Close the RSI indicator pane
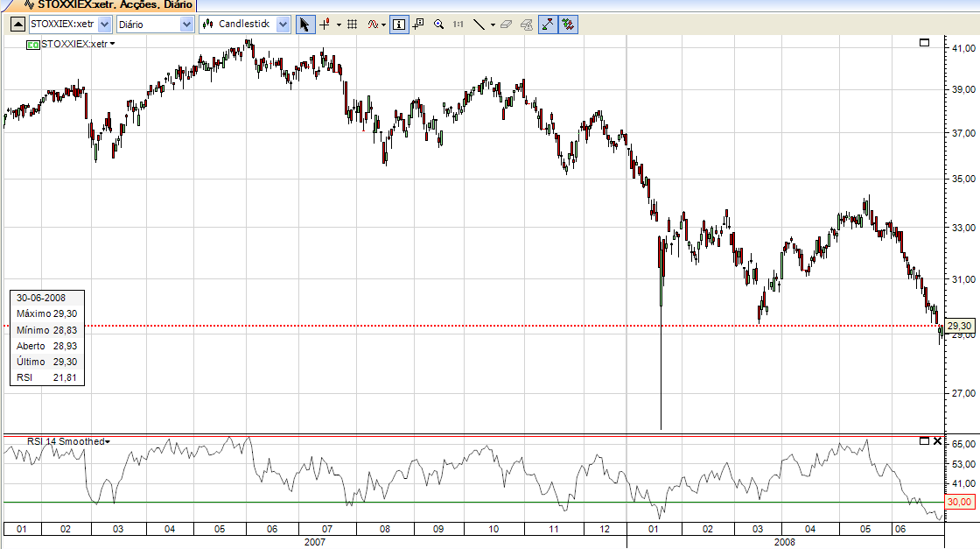Screen dimensions: 980x549 click(937, 440)
